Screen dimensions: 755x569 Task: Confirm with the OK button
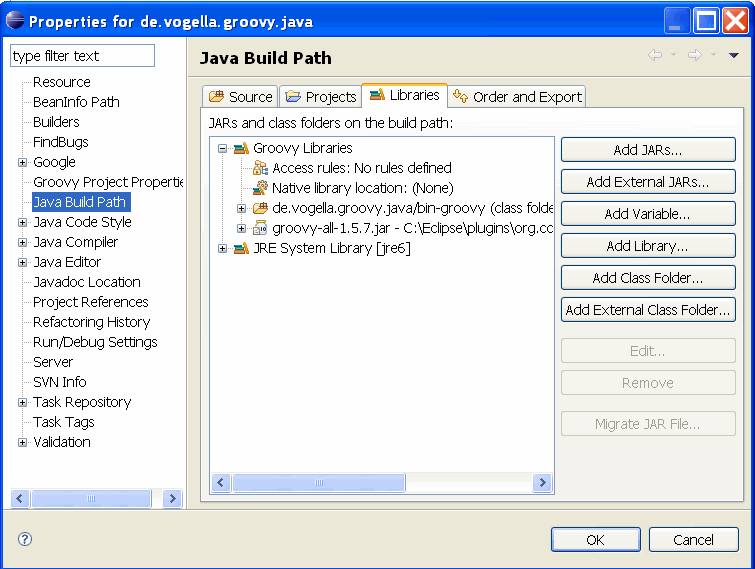[596, 540]
